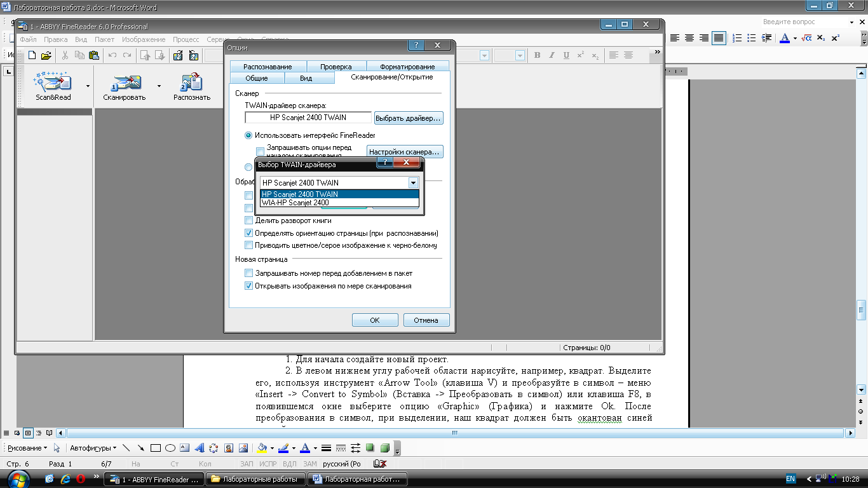Click the spelling status book icon
Screen dimensions: 868x488
click(380, 464)
